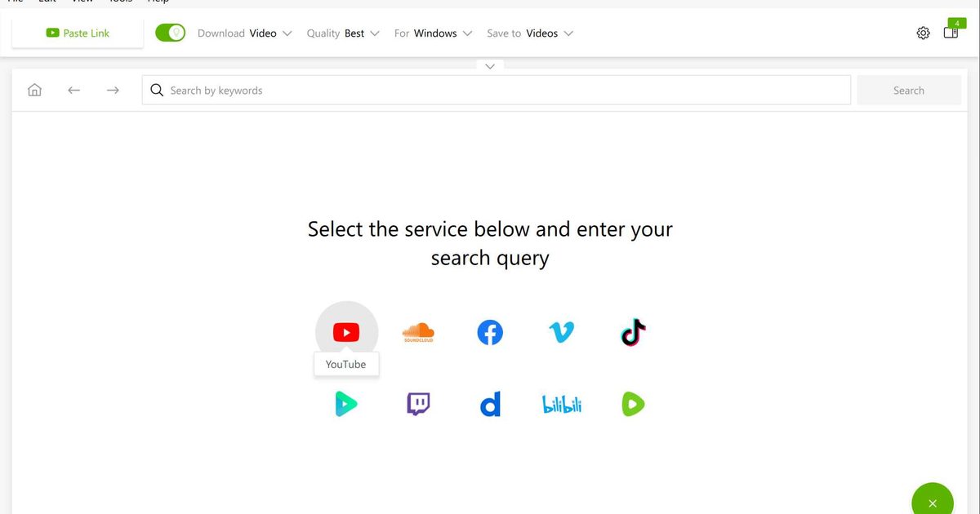This screenshot has width=980, height=514.
Task: Pick the Facebook service icon
Action: [490, 332]
